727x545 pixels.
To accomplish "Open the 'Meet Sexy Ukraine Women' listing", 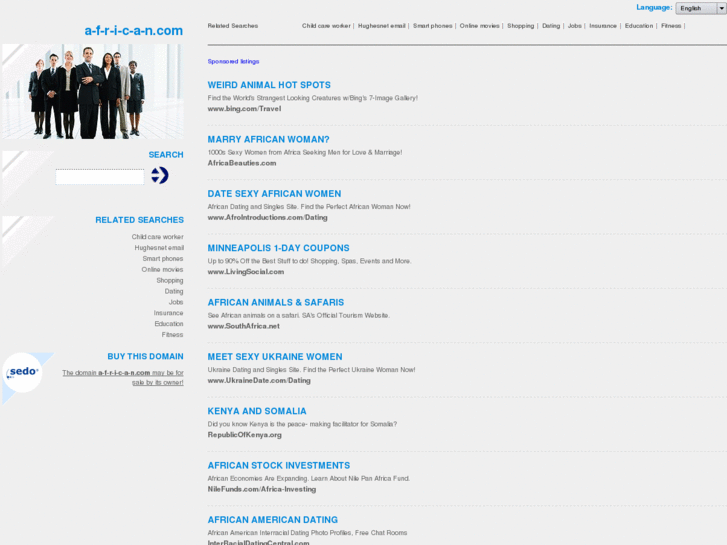I will pos(275,356).
